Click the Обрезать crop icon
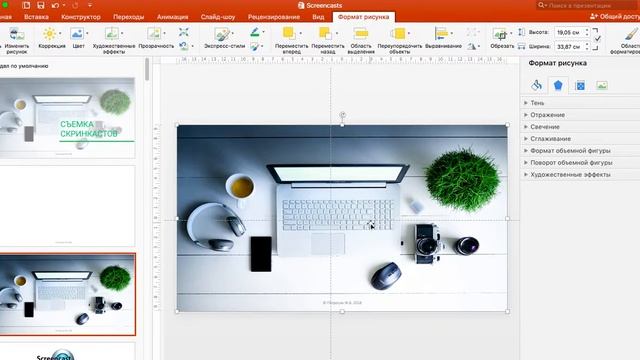The image size is (640, 360). 500,34
